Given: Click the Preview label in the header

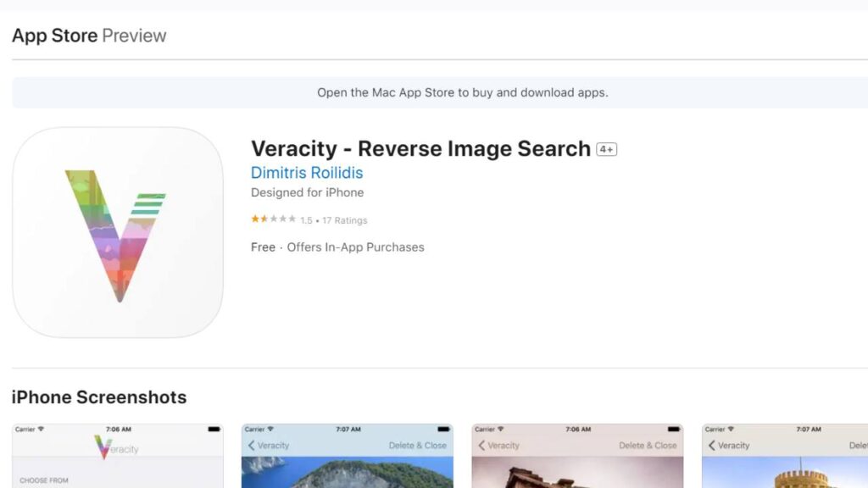Looking at the screenshot, I should (136, 36).
